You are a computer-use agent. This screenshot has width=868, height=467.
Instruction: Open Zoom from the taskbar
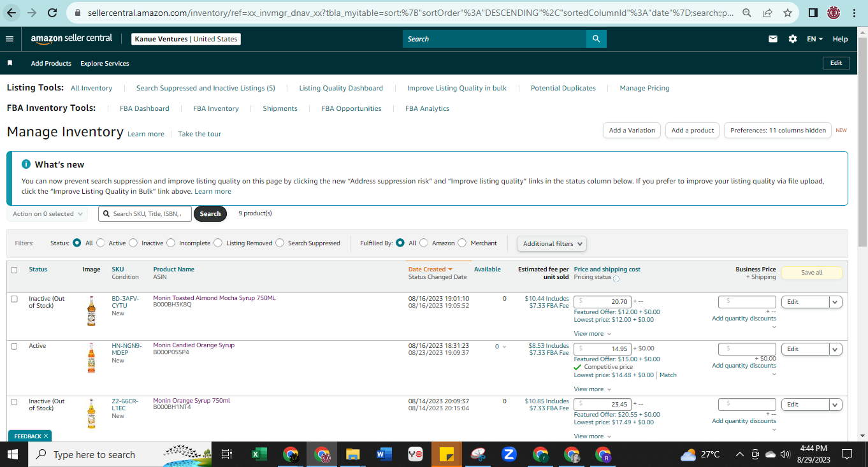click(509, 454)
